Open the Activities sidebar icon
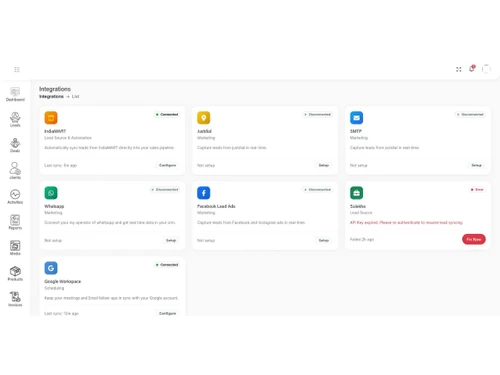This screenshot has width=500, height=375. click(x=15, y=197)
